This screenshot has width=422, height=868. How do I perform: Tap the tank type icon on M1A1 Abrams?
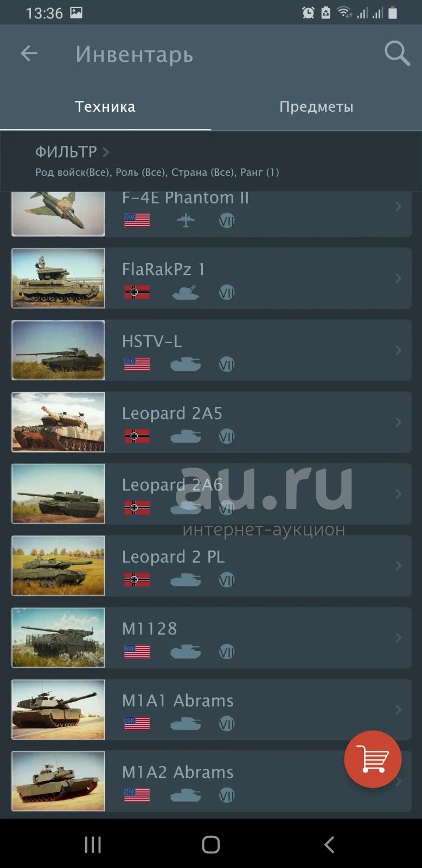pyautogui.click(x=186, y=724)
